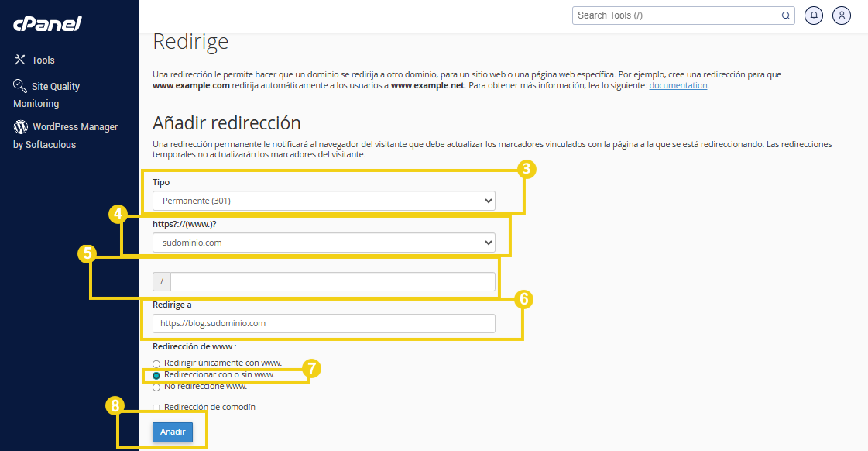Open the Tipo dropdown showing Permanente (301)
Viewport: 868px width, 451px height.
[x=324, y=201]
